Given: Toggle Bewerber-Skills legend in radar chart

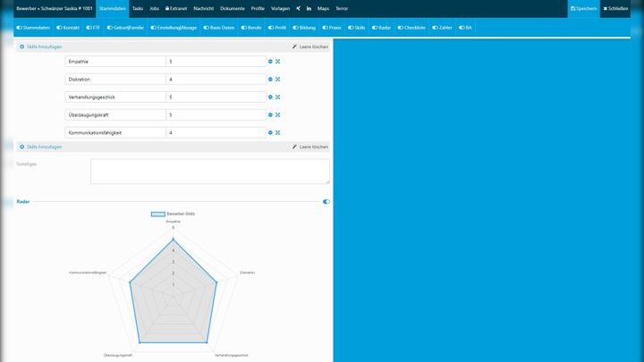Looking at the screenshot, I should point(173,215).
